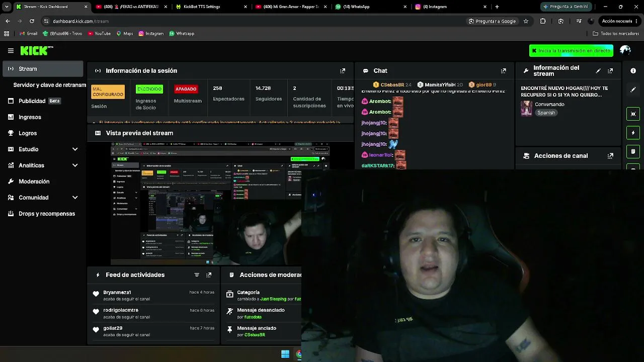Click the heart icon beside rodrigolacmtre
The image size is (644, 362).
point(96,312)
